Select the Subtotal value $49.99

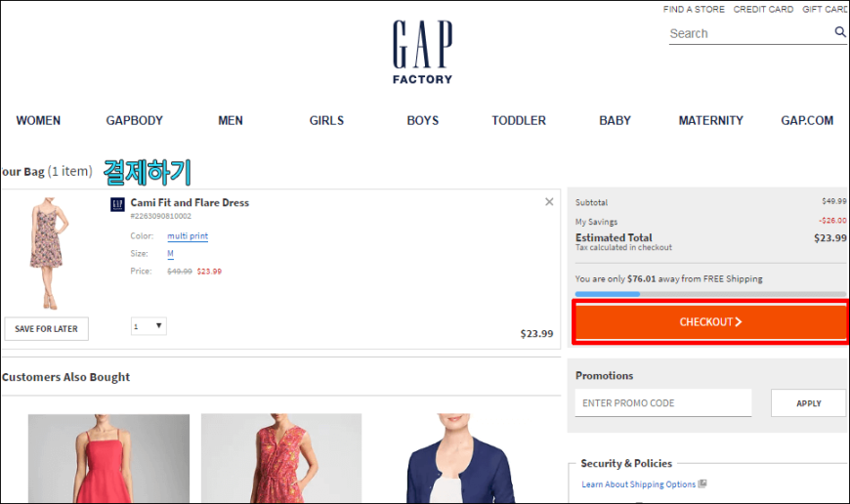pyautogui.click(x=833, y=201)
